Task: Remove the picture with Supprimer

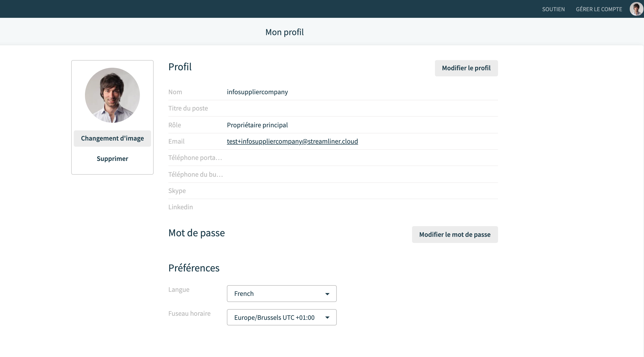Action: click(112, 159)
